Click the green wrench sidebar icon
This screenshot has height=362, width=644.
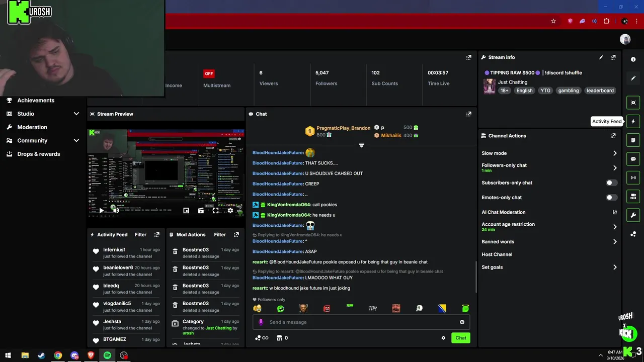(x=633, y=215)
